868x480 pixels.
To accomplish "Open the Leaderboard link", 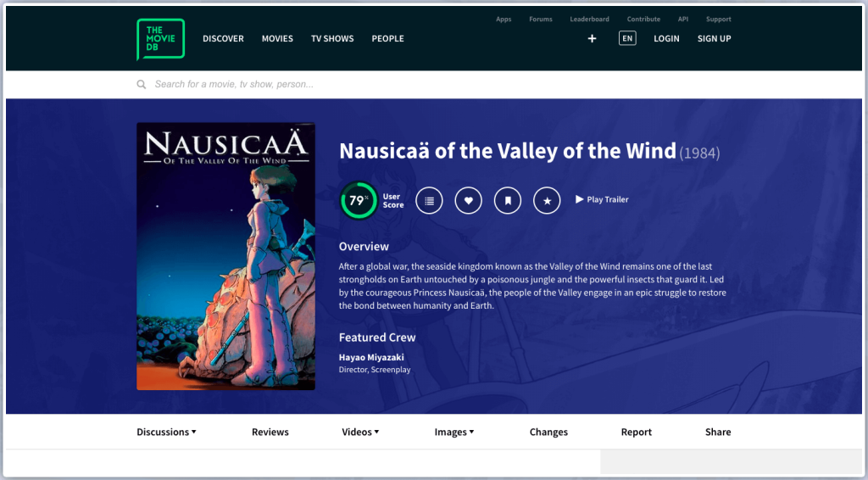I will 590,20.
